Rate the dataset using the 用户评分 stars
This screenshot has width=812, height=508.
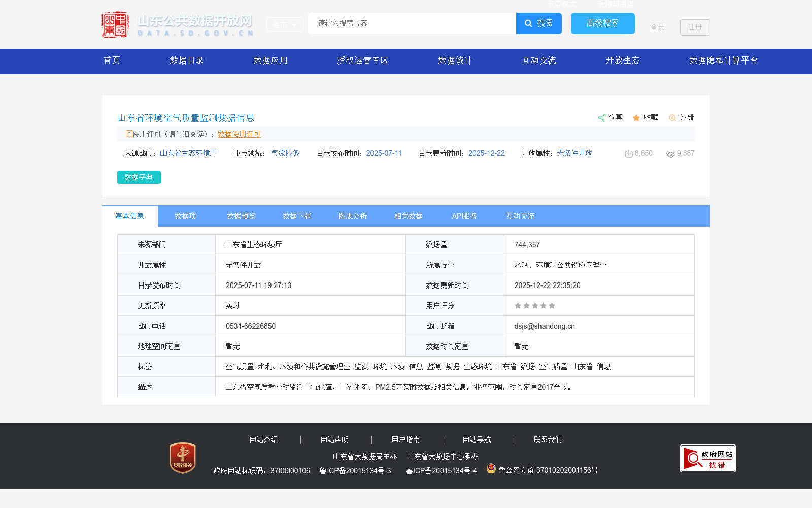(535, 305)
